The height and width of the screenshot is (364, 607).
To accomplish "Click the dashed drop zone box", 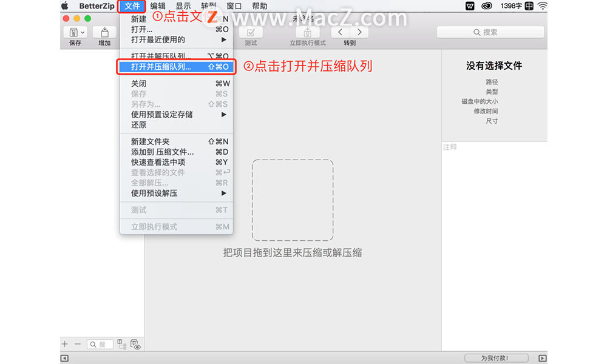I will click(x=293, y=200).
